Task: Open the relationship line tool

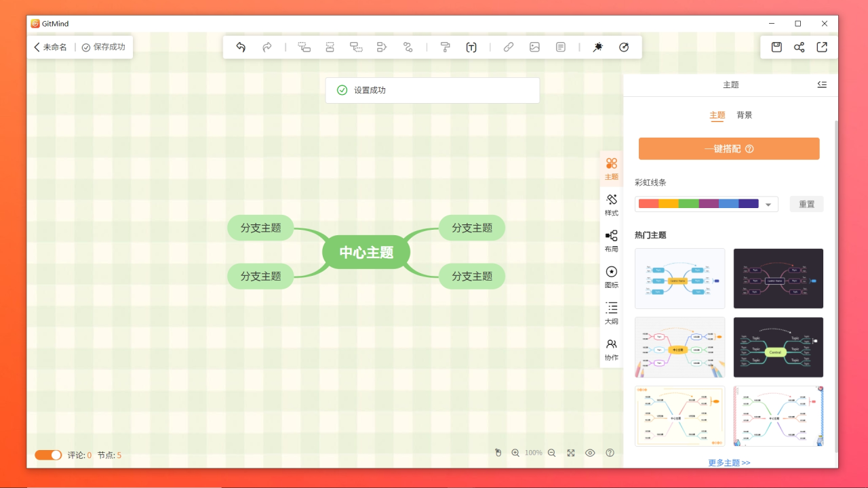Action: [408, 47]
